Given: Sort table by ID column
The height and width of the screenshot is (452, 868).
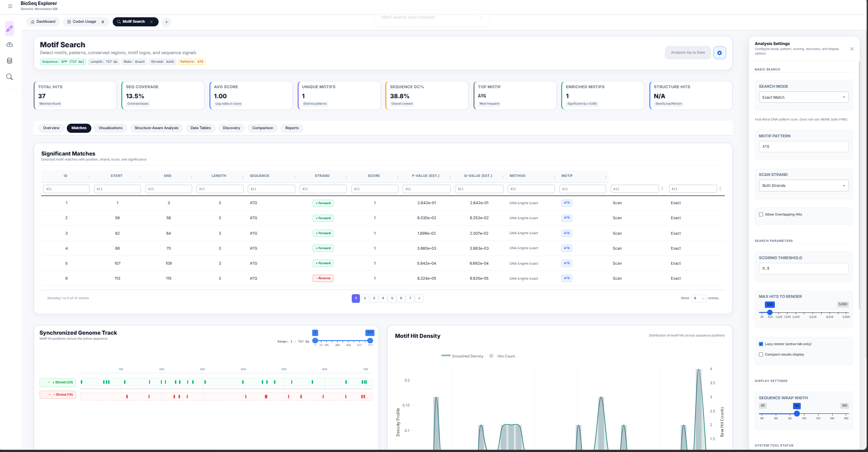Looking at the screenshot, I should coord(65,176).
